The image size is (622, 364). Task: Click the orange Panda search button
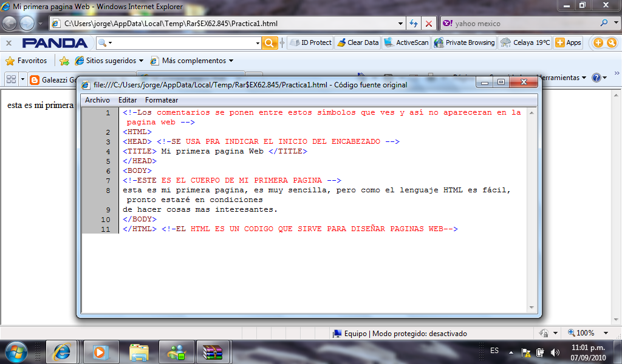click(x=270, y=42)
